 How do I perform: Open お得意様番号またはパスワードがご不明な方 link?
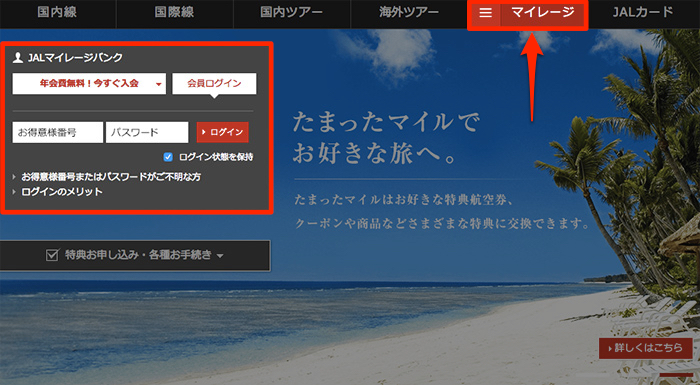tap(111, 177)
